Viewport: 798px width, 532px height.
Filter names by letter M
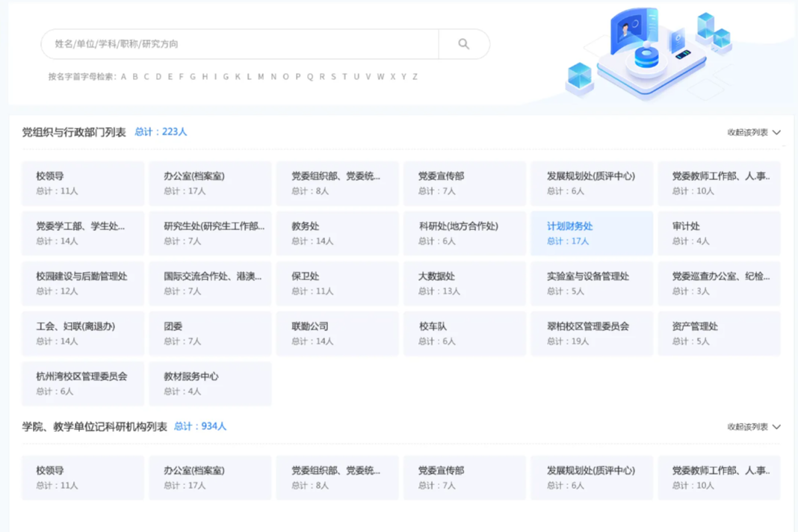pos(261,76)
